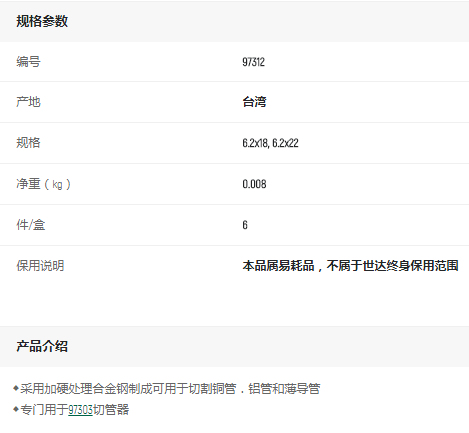
Task: Click the 产地 row label
Action: (28, 102)
